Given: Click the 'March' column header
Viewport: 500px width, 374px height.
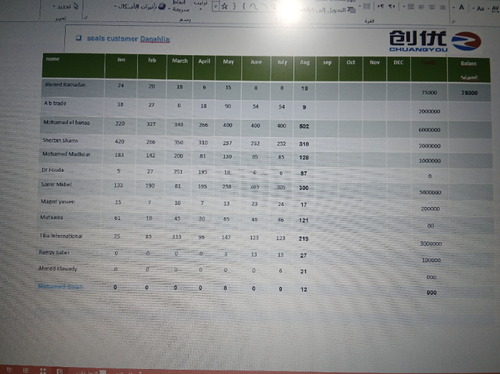Looking at the screenshot, I should coord(180,67).
